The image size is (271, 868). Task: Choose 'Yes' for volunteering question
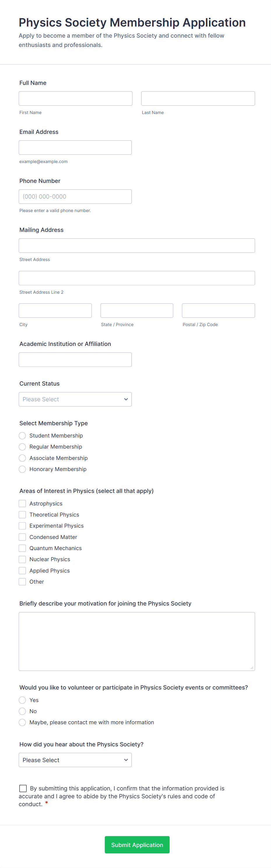click(x=22, y=700)
